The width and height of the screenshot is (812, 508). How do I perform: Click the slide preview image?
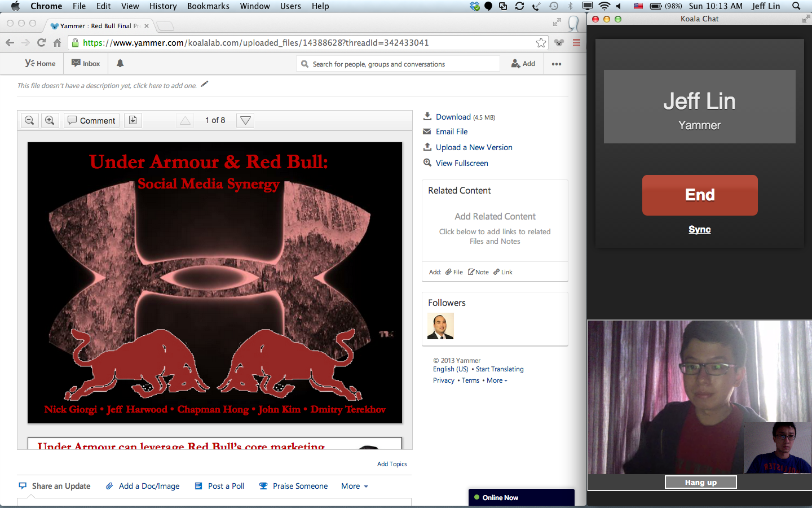point(215,283)
